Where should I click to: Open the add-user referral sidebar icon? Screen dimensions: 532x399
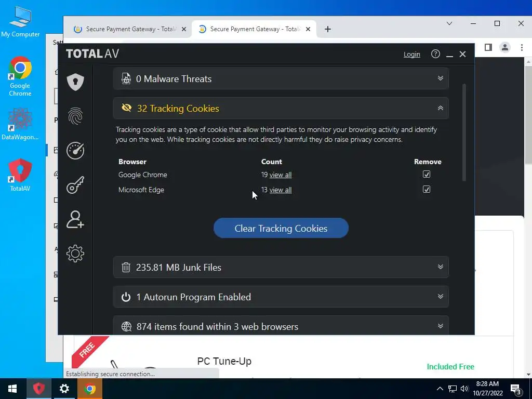click(75, 219)
